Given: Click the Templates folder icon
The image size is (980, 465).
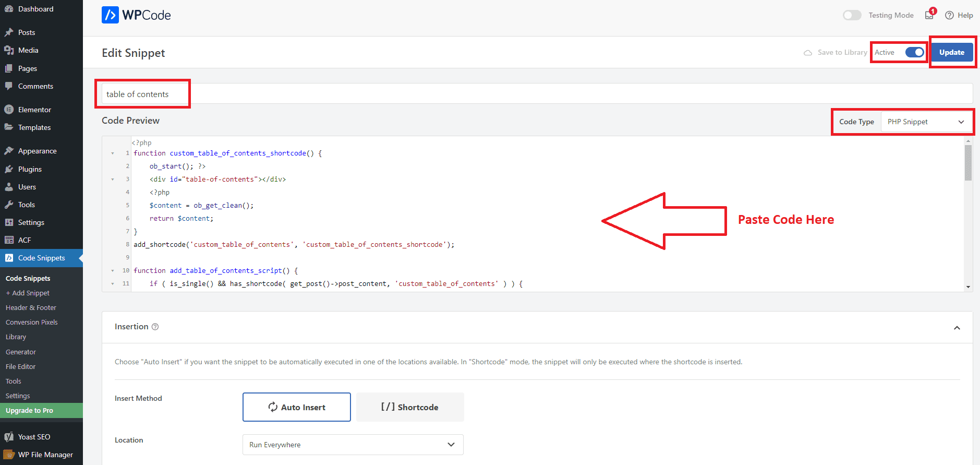Looking at the screenshot, I should [9, 127].
